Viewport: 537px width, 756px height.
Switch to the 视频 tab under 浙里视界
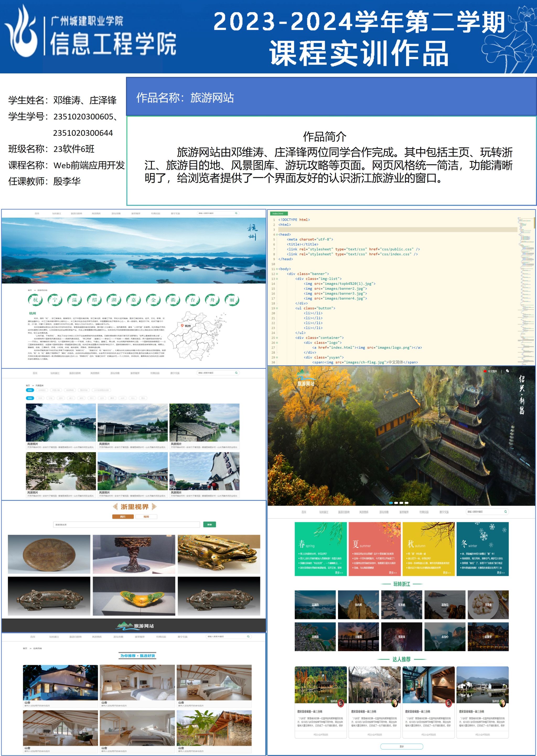tap(146, 517)
